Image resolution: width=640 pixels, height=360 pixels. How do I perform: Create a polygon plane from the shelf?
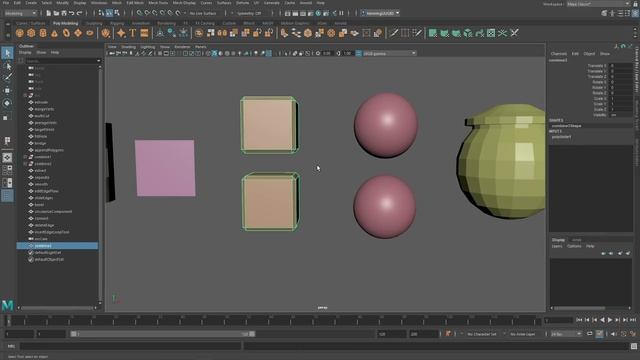78,33
